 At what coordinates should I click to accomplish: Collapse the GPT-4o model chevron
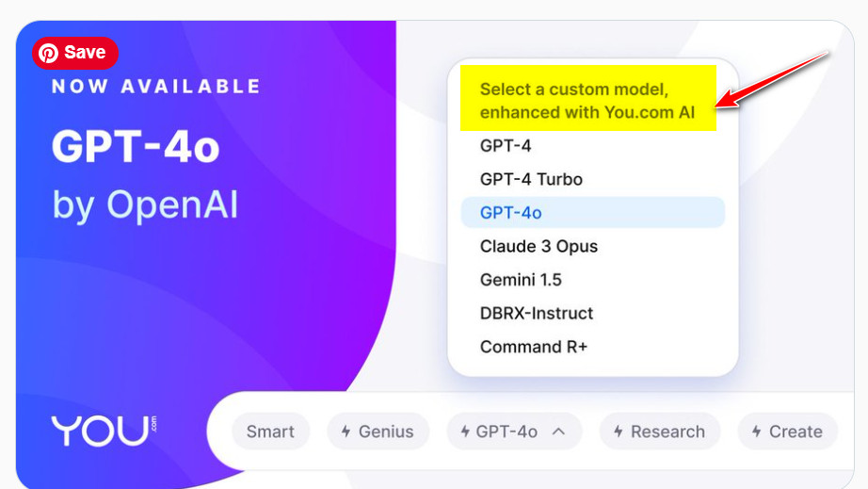(x=558, y=432)
